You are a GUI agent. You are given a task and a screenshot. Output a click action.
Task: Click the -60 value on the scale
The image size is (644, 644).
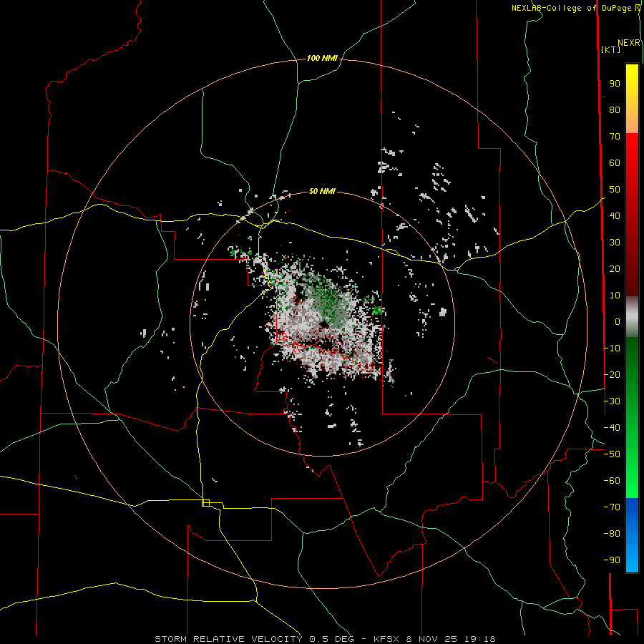pos(612,481)
